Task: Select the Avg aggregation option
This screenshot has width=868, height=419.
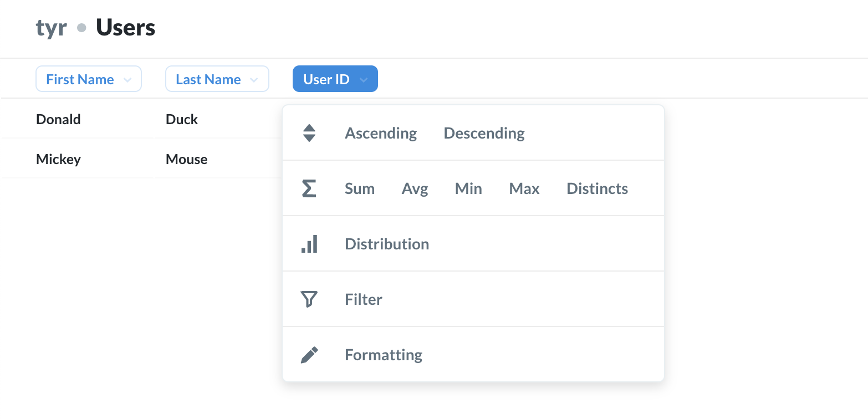Action: click(415, 188)
